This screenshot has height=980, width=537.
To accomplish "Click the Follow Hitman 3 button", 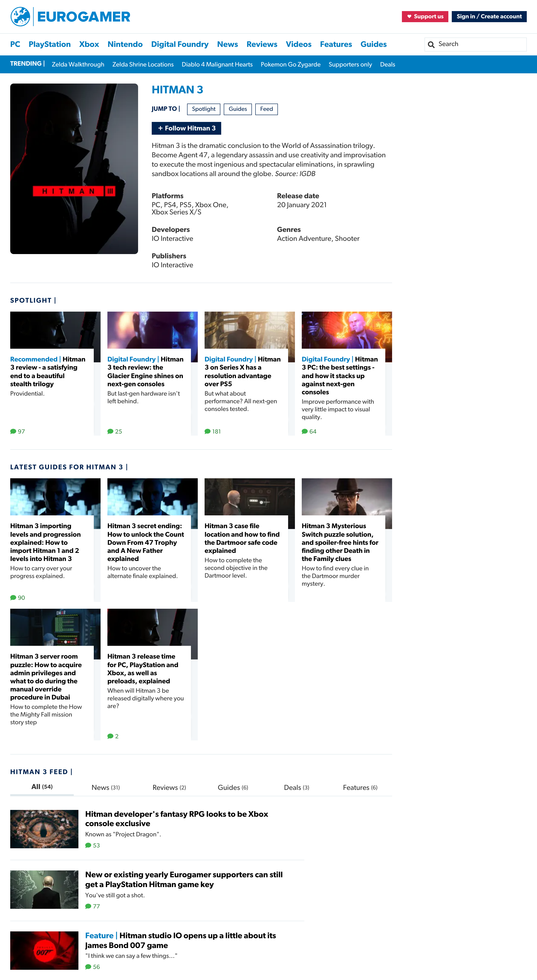I will click(x=186, y=128).
